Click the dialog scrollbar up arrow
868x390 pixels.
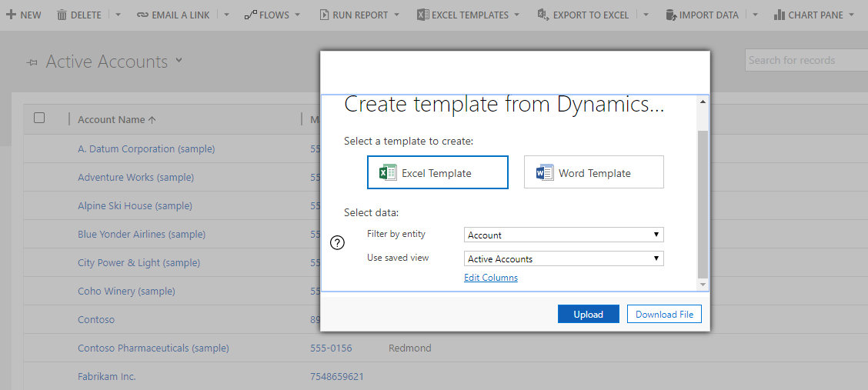[x=703, y=102]
